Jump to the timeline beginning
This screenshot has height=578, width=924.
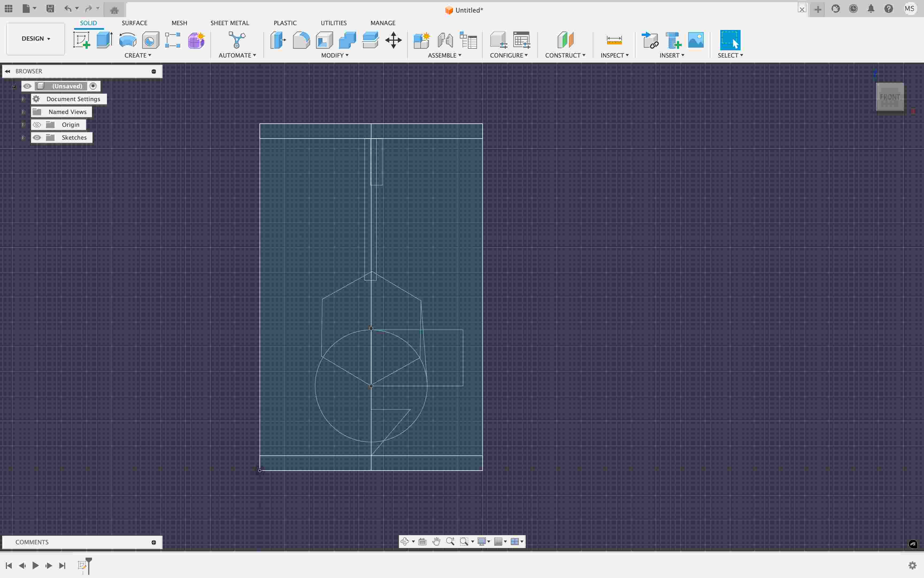point(9,565)
